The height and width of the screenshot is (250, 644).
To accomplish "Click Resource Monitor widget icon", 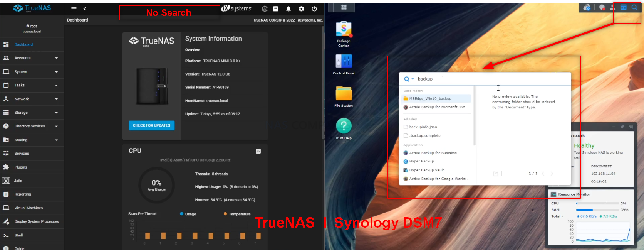I will [x=553, y=194].
